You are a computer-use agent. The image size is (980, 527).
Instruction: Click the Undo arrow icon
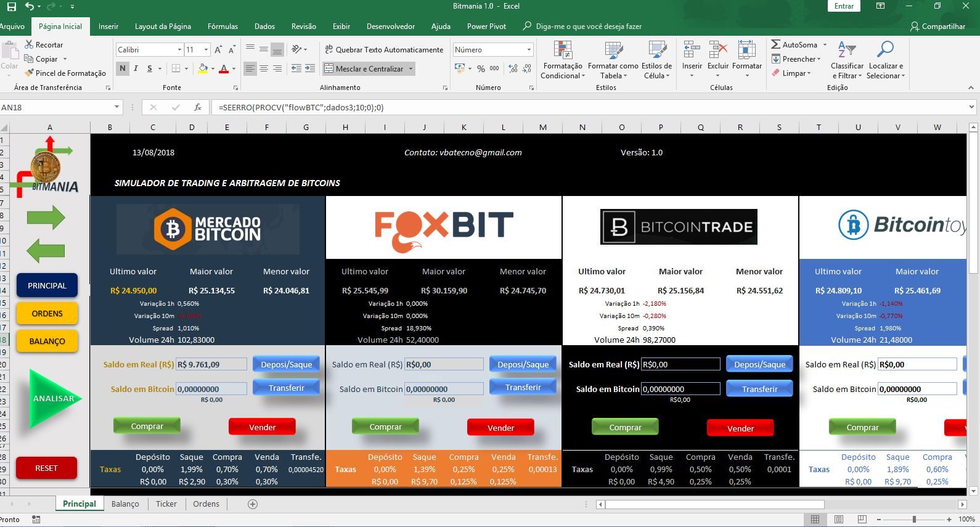tap(29, 6)
